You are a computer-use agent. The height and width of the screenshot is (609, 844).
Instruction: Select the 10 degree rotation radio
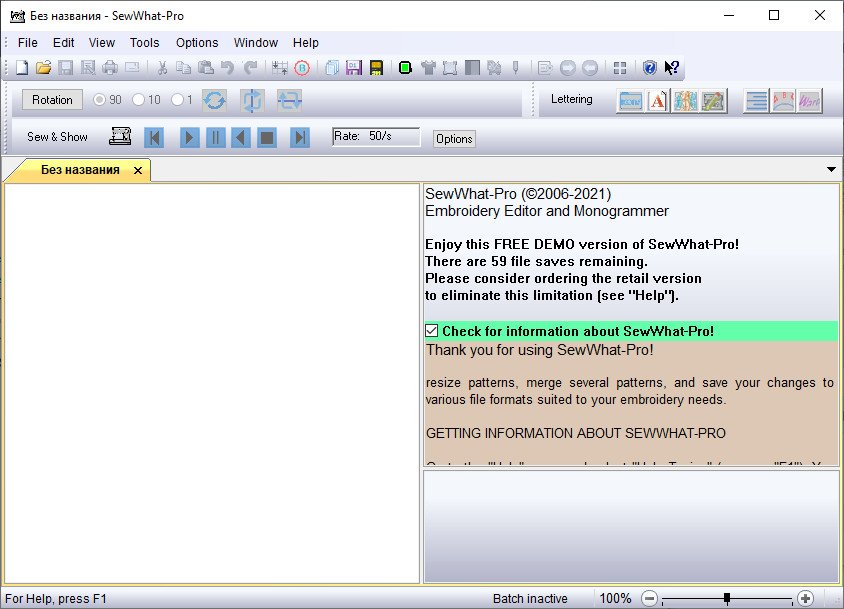pos(138,100)
